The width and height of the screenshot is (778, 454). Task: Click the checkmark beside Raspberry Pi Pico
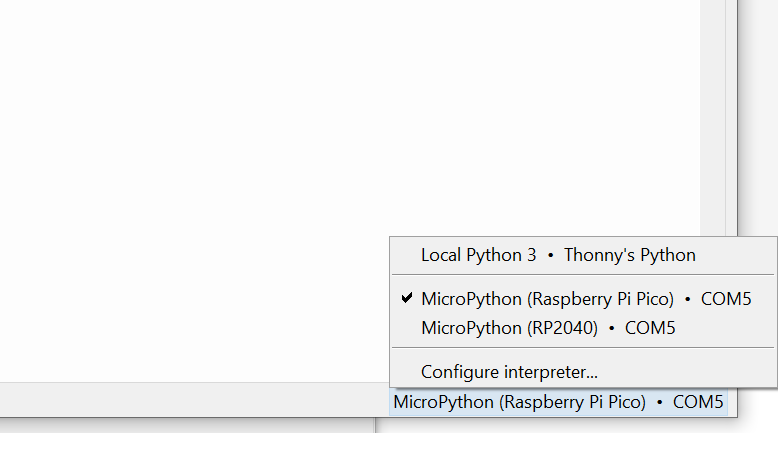tap(406, 298)
